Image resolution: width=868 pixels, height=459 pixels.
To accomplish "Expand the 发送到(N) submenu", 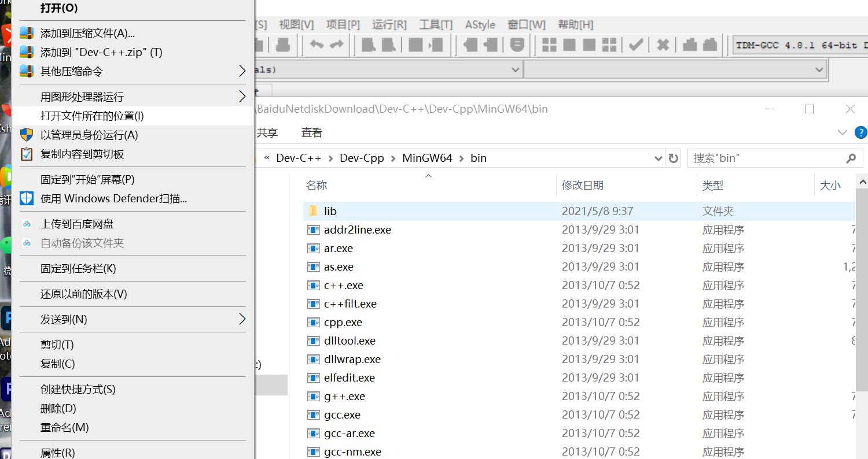I will coord(242,319).
